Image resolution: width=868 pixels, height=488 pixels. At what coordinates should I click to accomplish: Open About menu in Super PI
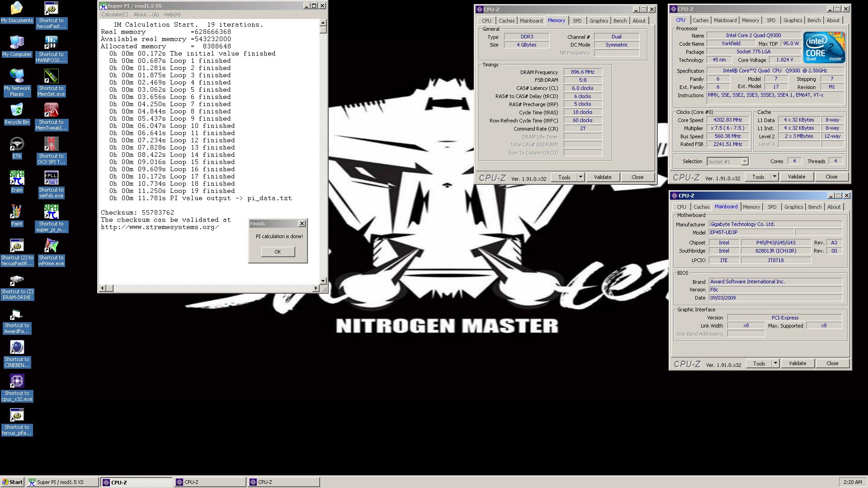tap(146, 14)
